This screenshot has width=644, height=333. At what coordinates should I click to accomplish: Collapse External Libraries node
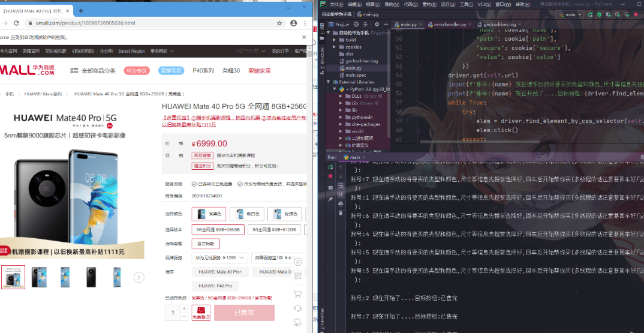point(329,82)
